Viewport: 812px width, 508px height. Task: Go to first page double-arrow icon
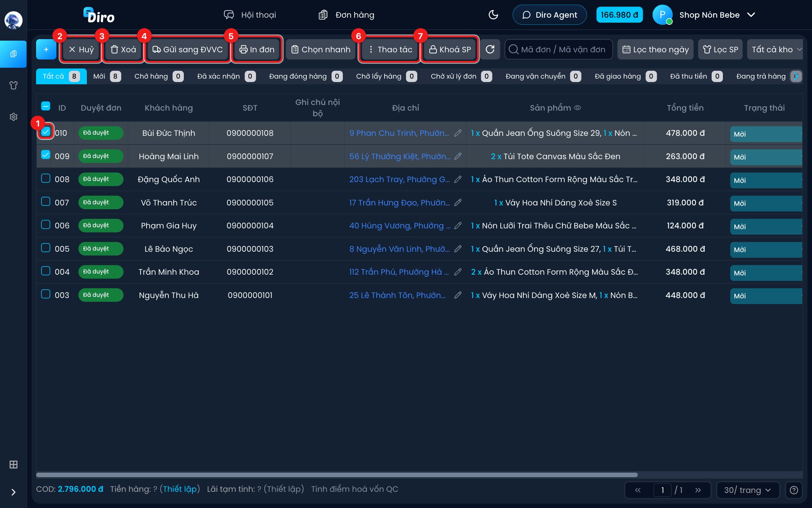[638, 490]
